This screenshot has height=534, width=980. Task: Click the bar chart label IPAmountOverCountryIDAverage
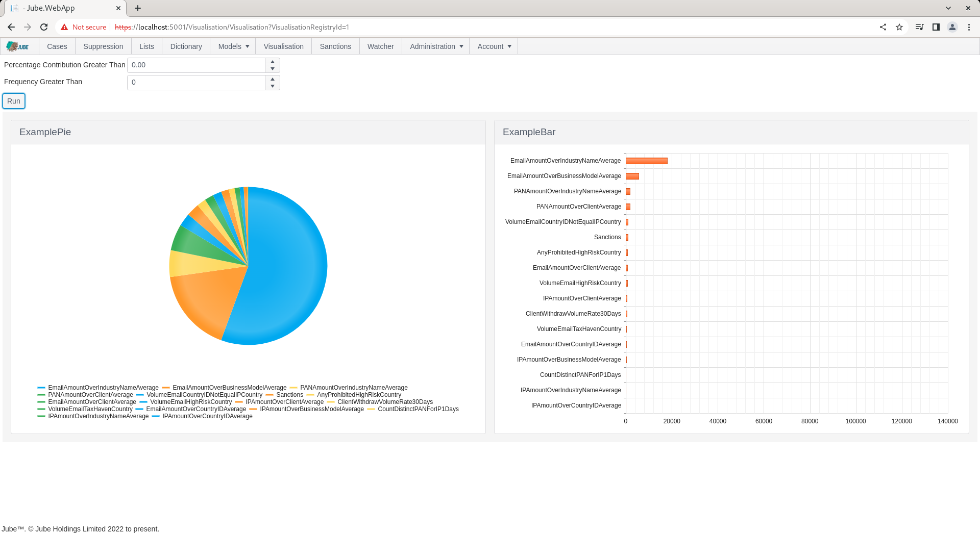click(576, 405)
